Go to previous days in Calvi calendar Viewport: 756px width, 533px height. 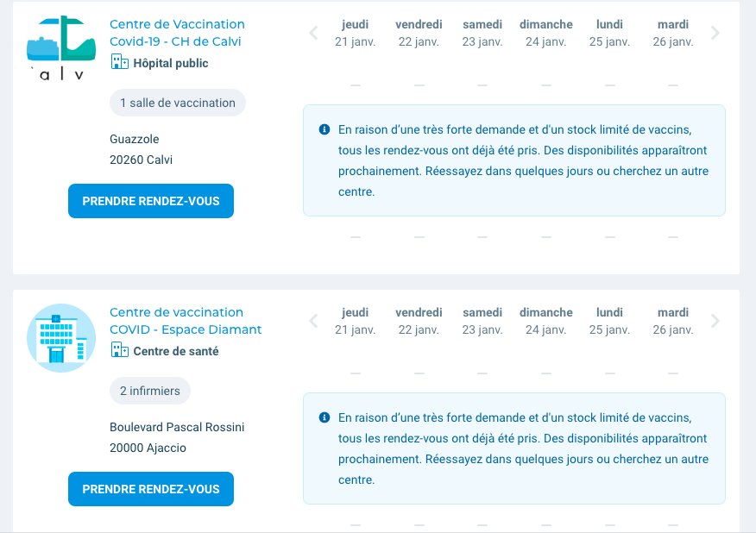313,34
